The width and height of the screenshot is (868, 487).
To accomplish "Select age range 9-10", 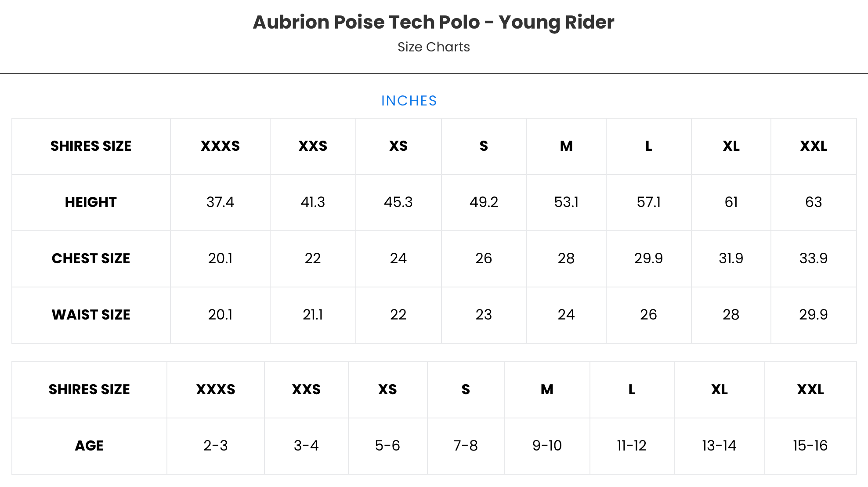I will (x=547, y=446).
